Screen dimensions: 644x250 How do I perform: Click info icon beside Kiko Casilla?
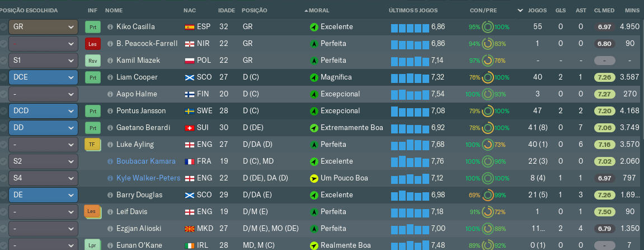(x=110, y=27)
